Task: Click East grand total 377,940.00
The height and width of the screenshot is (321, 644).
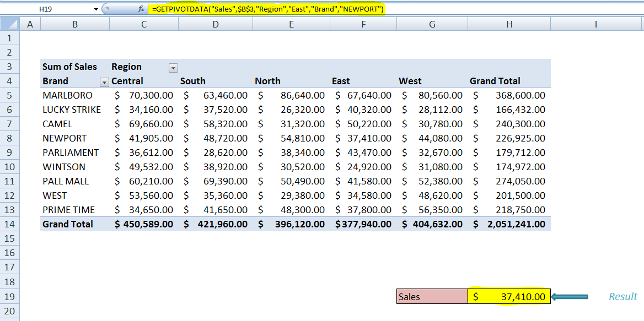Action: 363,224
